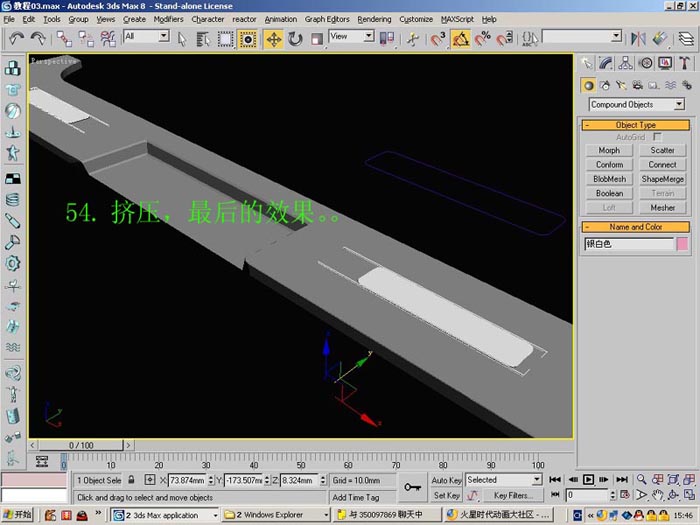700x525 pixels.
Task: Click the Scatter button
Action: click(x=662, y=150)
